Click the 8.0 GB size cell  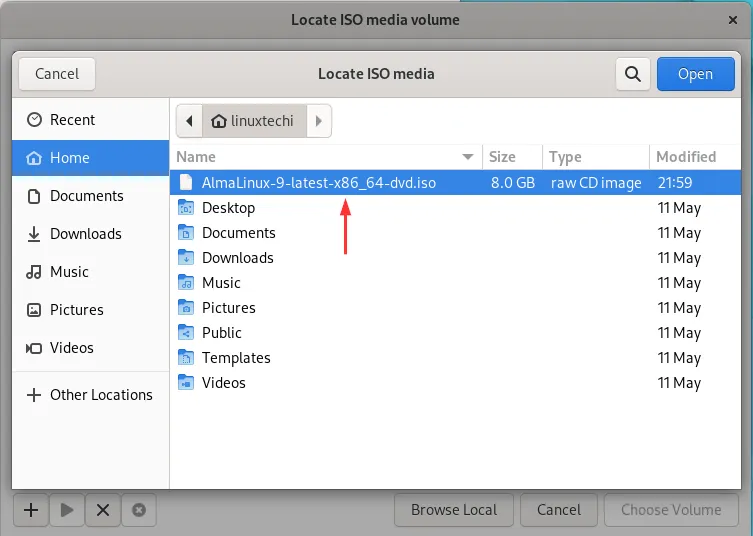[513, 183]
